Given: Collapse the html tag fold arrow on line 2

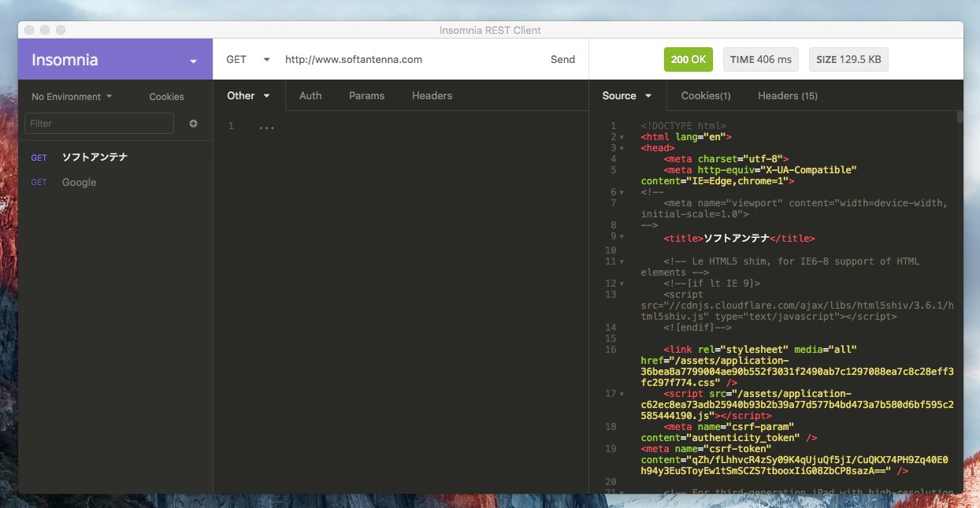Looking at the screenshot, I should pyautogui.click(x=622, y=137).
